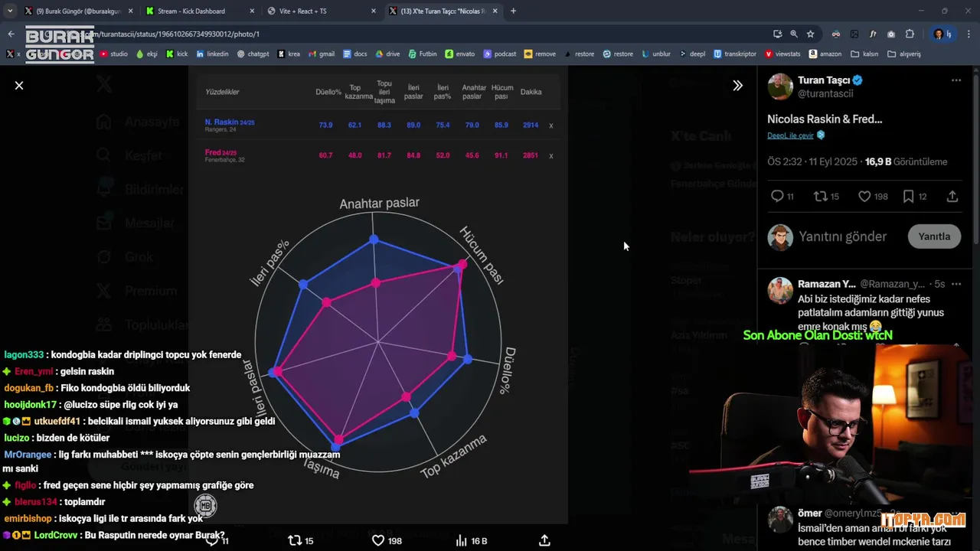Expand the kalsın bookmark folder

tap(864, 54)
